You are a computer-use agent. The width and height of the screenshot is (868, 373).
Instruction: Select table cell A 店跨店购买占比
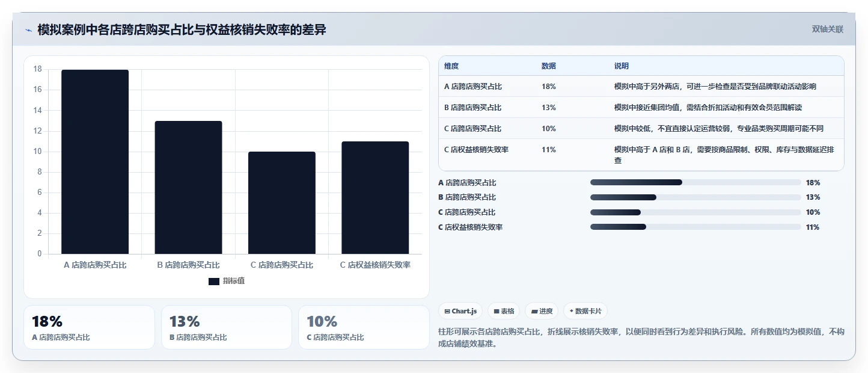pos(473,87)
